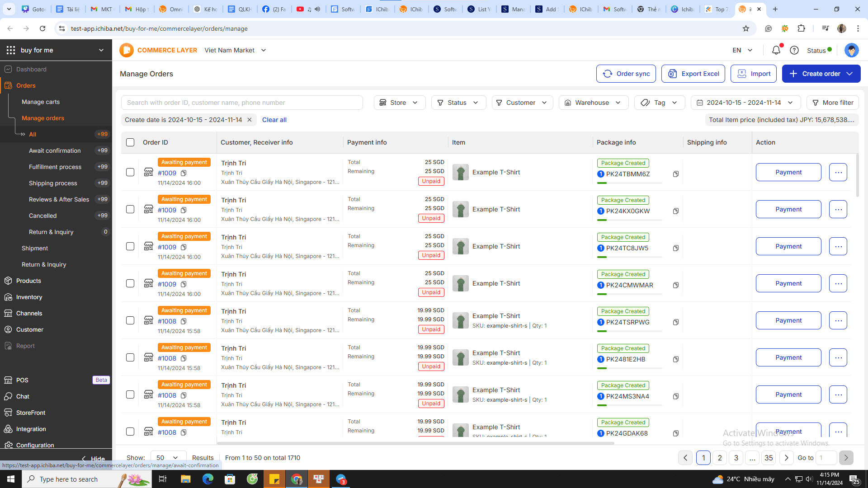Click the apps grid icon beside buy for me
The height and width of the screenshot is (488, 868).
[11, 50]
